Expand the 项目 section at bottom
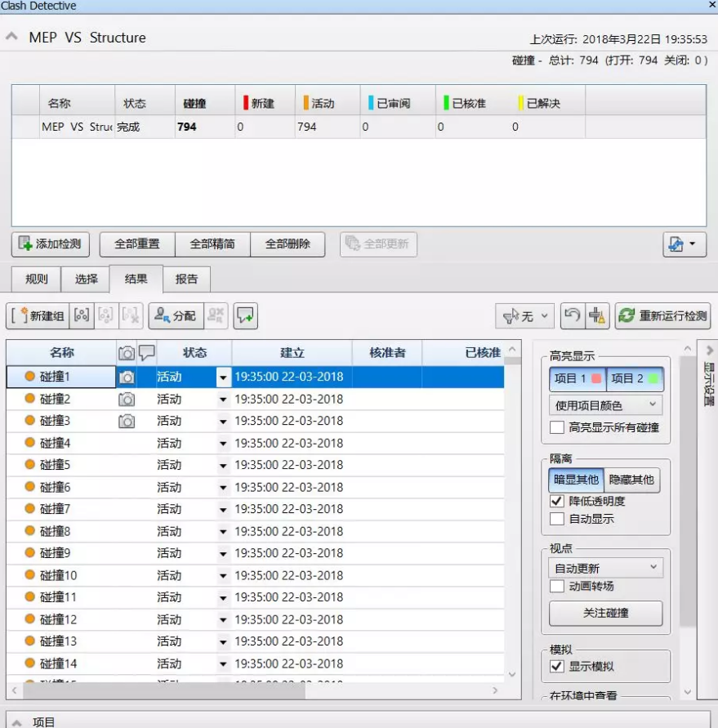Viewport: 718px width, 728px height. pos(16,721)
